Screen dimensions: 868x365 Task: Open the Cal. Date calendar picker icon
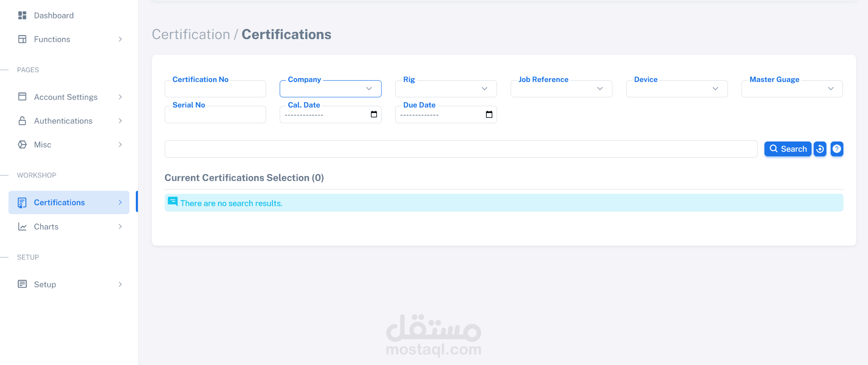point(374,114)
